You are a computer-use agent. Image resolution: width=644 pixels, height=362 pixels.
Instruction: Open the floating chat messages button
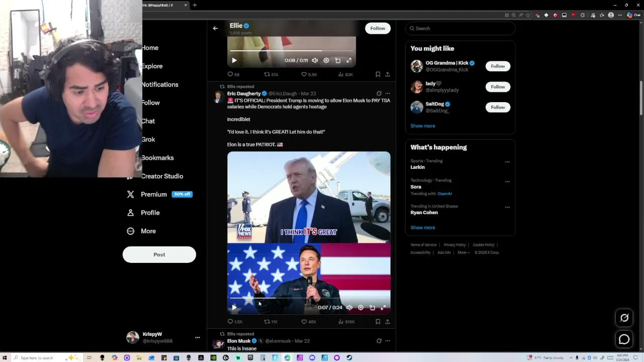624,339
